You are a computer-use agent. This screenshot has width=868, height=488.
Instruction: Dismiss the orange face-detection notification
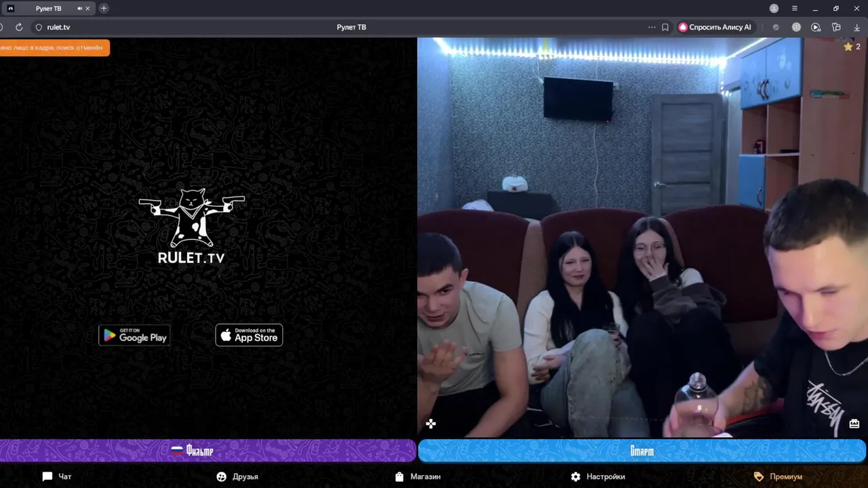[x=54, y=47]
